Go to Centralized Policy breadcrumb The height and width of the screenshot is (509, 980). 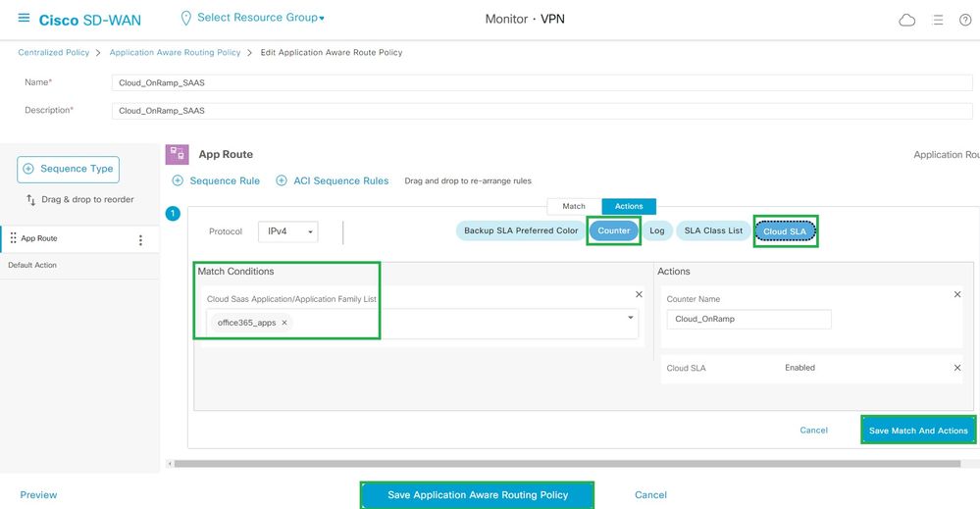54,52
